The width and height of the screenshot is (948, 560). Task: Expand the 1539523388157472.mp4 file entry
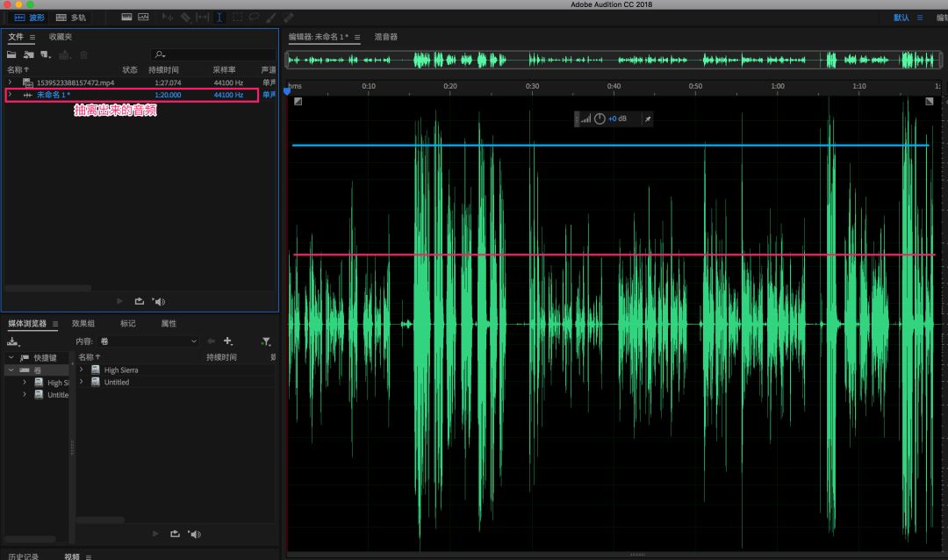pos(10,83)
